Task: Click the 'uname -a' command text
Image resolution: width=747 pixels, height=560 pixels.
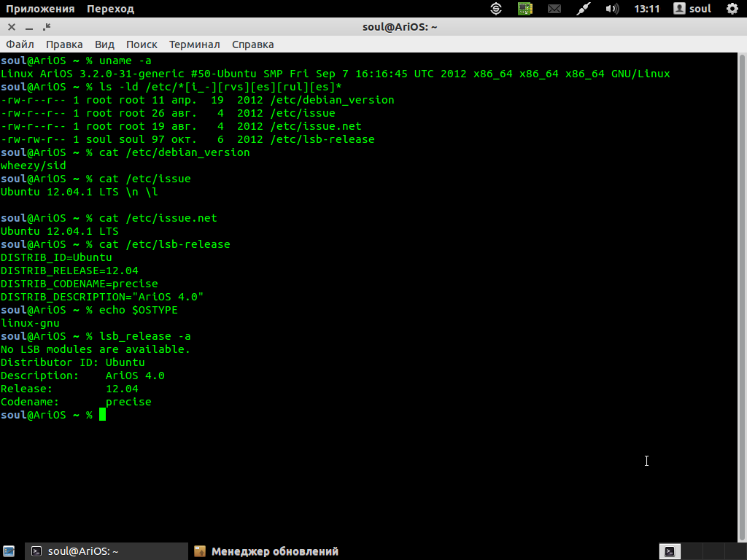Action: pos(125,61)
